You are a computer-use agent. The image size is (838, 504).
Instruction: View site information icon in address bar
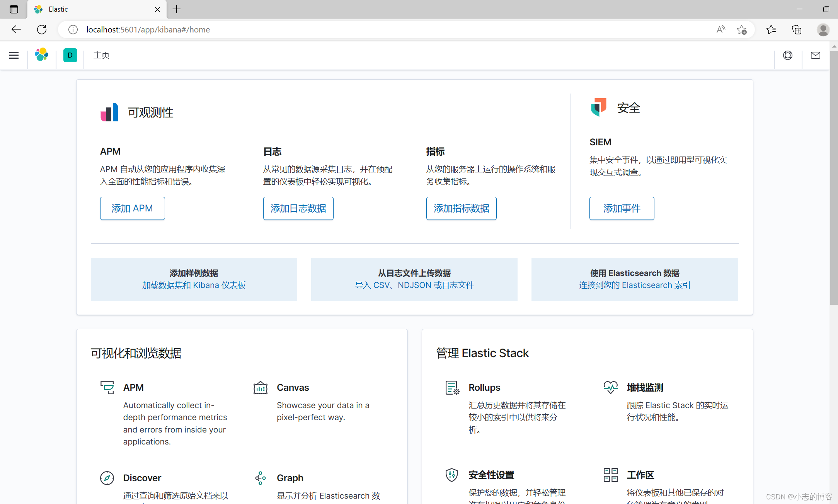point(73,30)
